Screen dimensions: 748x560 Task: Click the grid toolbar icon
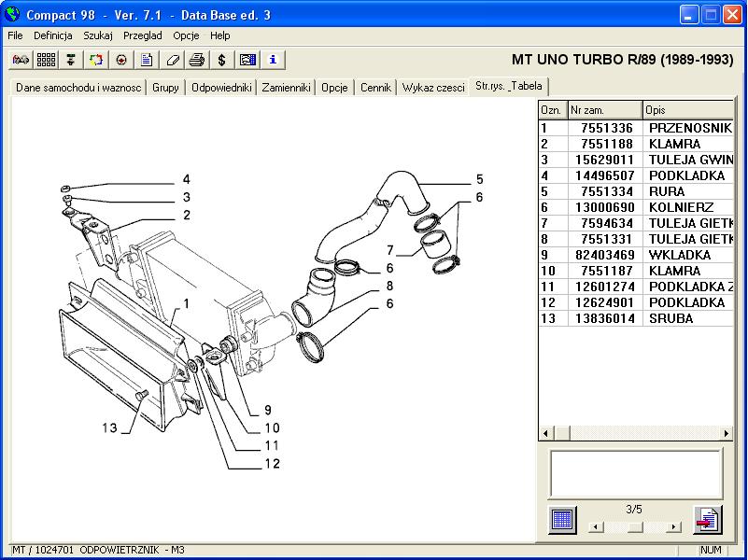coord(46,60)
